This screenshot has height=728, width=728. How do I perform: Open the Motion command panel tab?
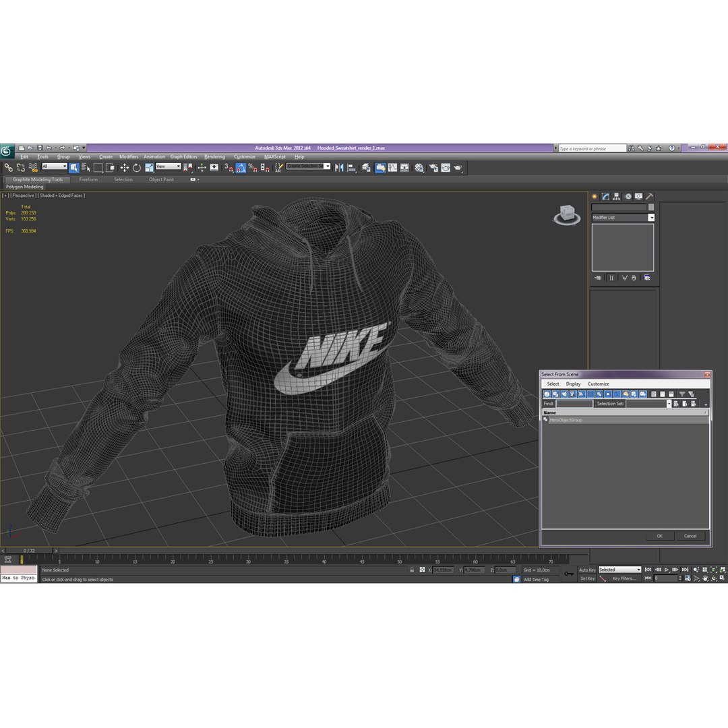click(628, 196)
